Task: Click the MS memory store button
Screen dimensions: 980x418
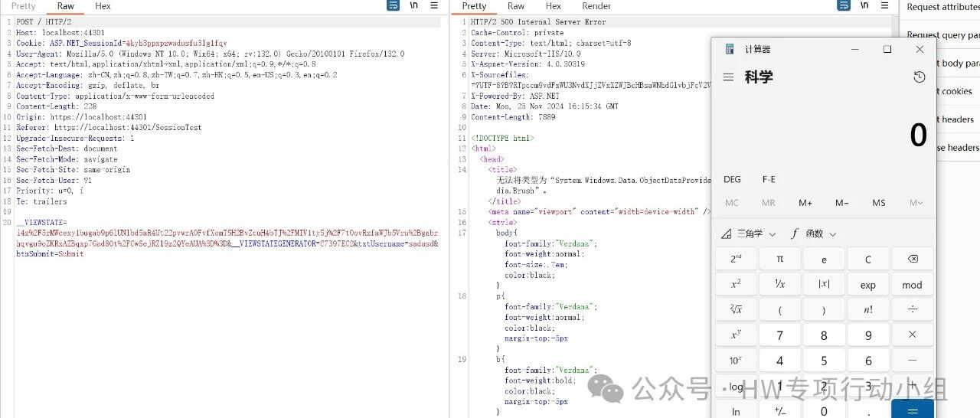Action: (878, 203)
